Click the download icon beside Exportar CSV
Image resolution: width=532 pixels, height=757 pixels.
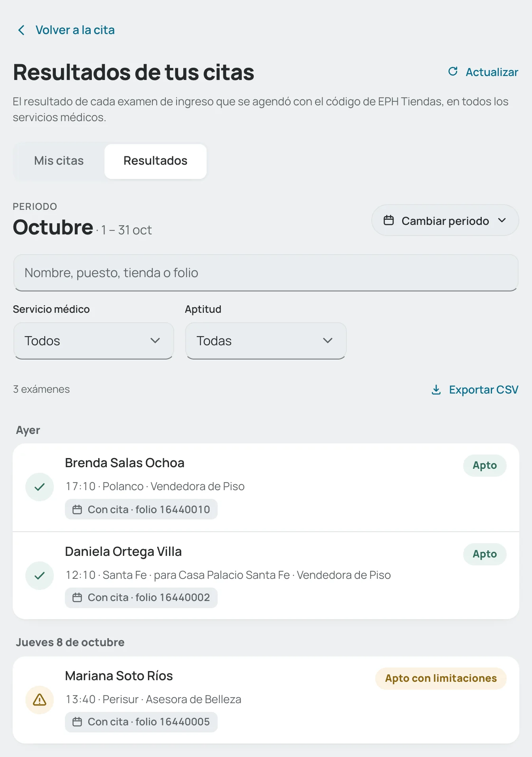tap(436, 390)
